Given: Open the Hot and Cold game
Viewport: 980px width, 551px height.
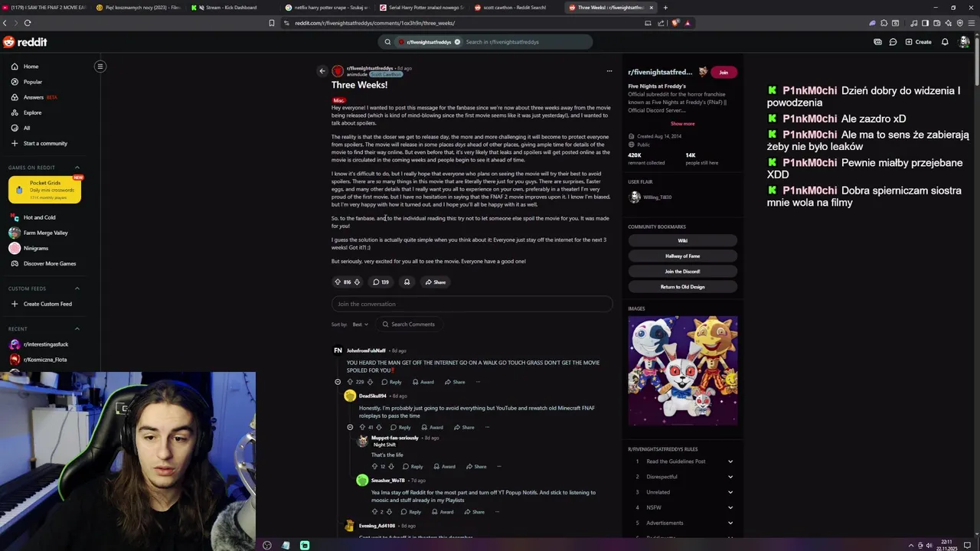Looking at the screenshot, I should [39, 217].
